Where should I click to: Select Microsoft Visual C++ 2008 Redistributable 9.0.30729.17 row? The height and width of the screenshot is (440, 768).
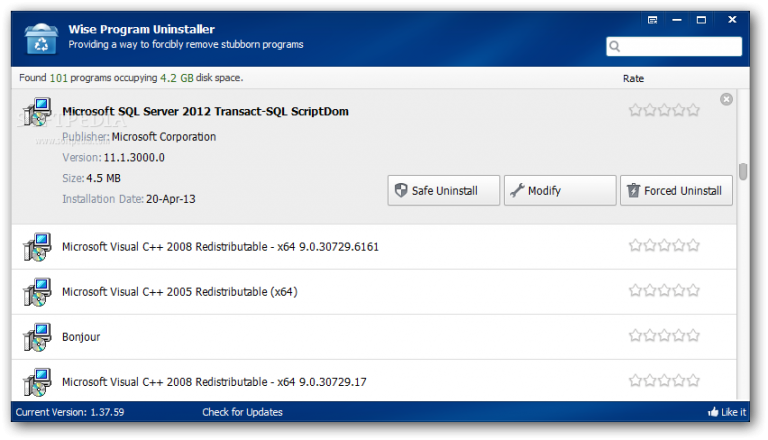pyautogui.click(x=374, y=381)
